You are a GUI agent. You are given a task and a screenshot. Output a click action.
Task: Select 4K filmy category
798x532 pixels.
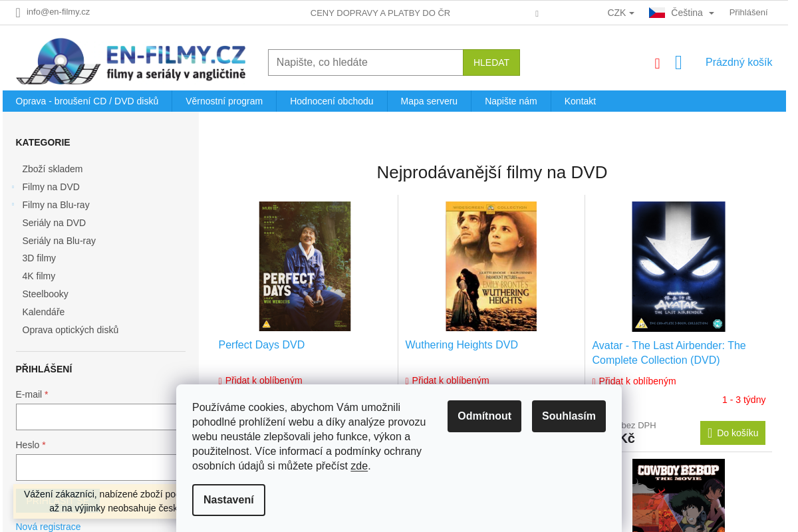click(x=39, y=276)
